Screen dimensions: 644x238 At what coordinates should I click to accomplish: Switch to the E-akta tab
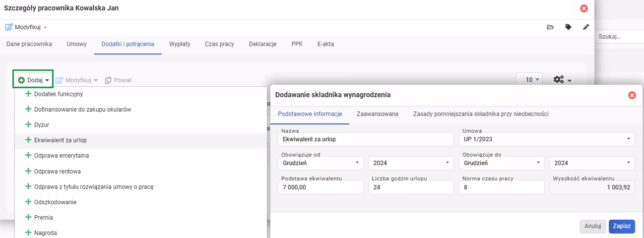325,44
